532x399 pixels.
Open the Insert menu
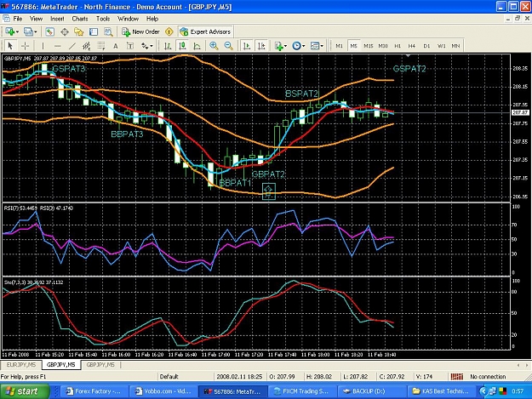(x=57, y=19)
